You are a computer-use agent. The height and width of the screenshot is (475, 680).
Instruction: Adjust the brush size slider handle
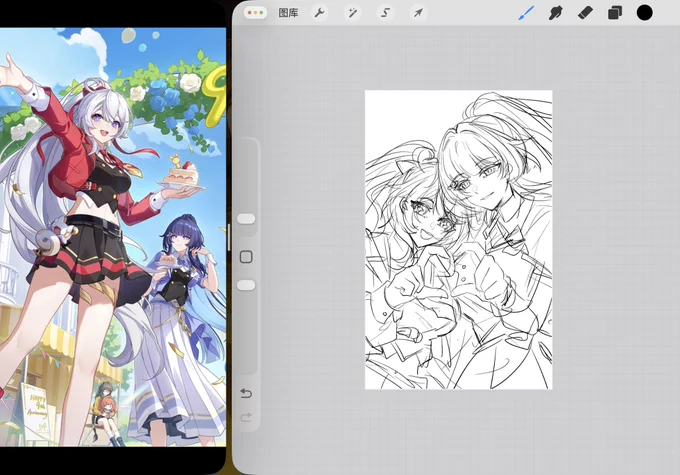(246, 219)
